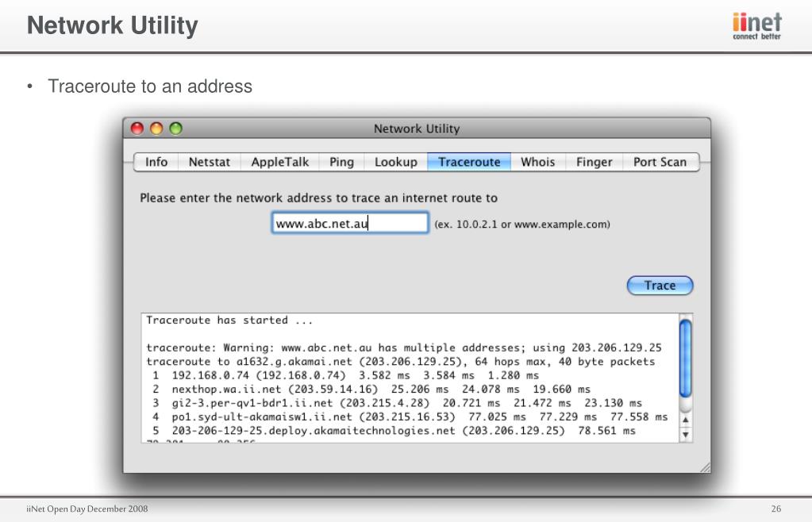The width and height of the screenshot is (812, 522).
Task: Click 'Traceroute has started ...' line
Action: pos(229,320)
